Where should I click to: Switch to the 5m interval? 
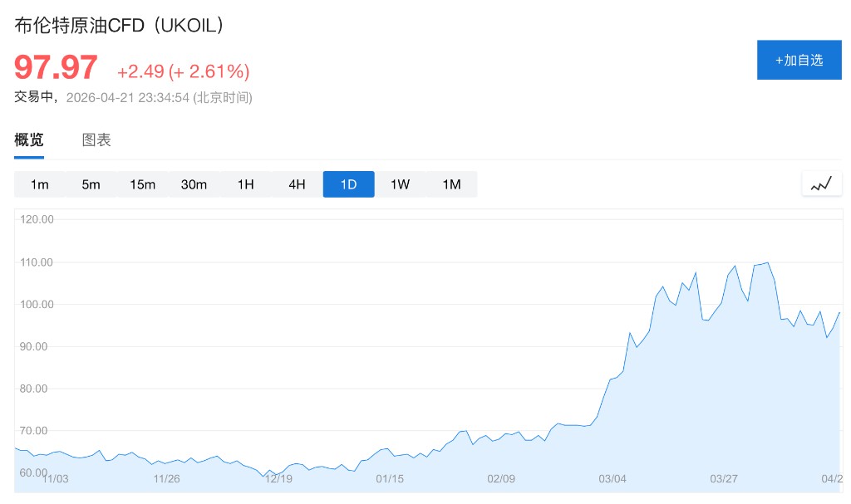(x=91, y=184)
